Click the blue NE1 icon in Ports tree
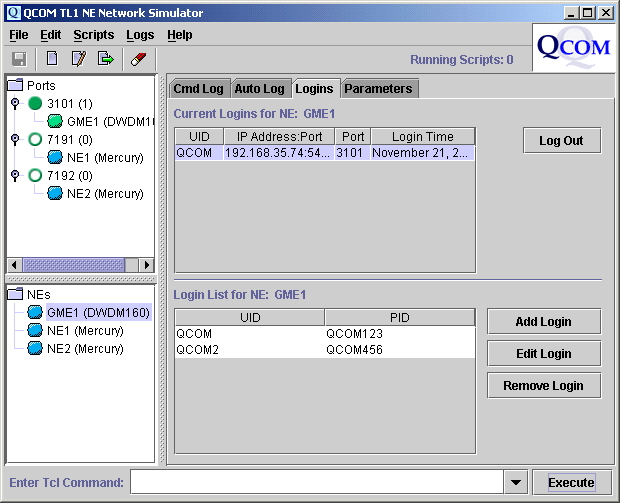620x503 pixels. point(55,157)
